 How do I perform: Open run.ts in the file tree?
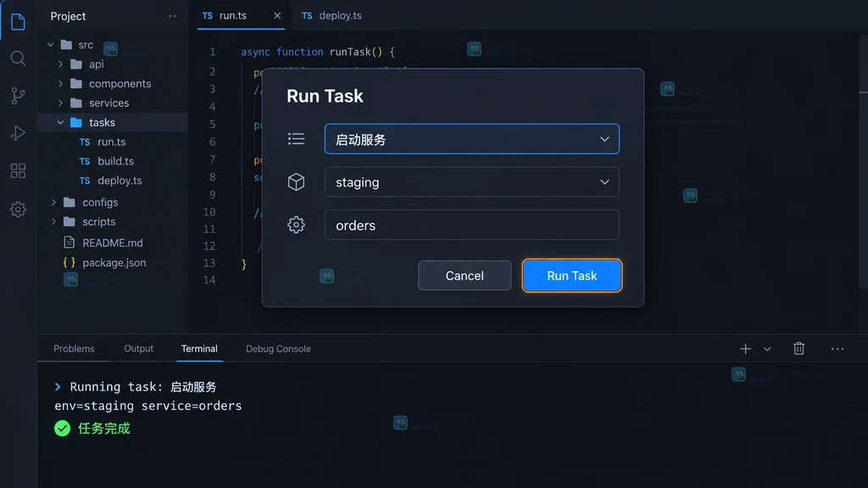112,141
